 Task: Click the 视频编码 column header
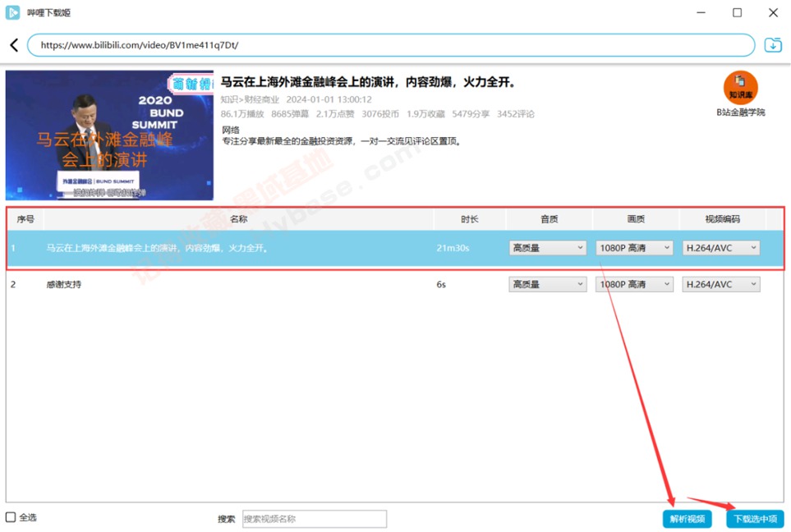[x=722, y=219]
